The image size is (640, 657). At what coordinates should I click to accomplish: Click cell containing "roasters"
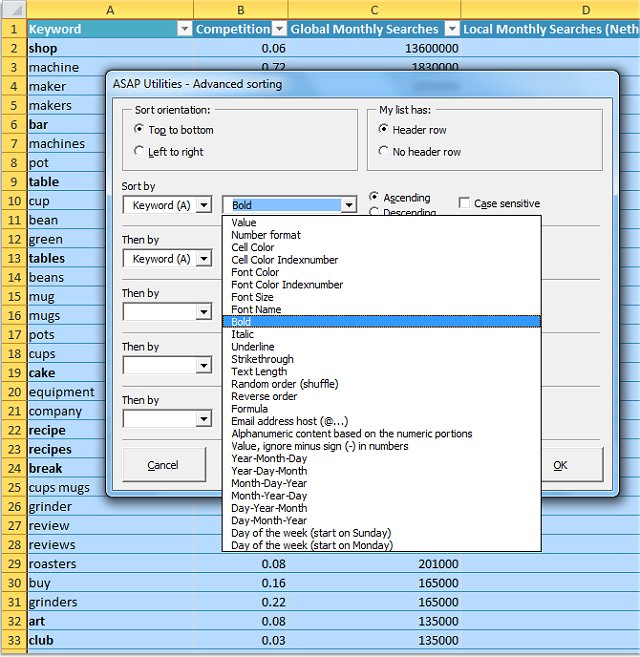[x=110, y=564]
